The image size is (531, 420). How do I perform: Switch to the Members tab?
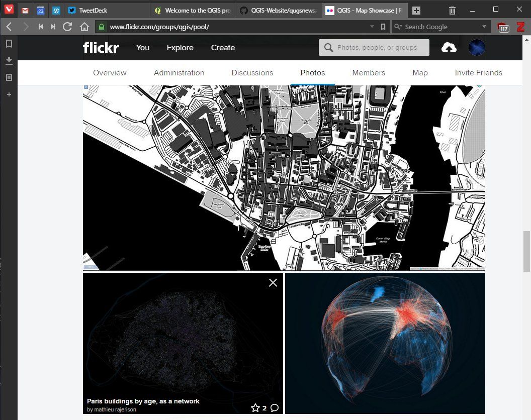pyautogui.click(x=369, y=73)
